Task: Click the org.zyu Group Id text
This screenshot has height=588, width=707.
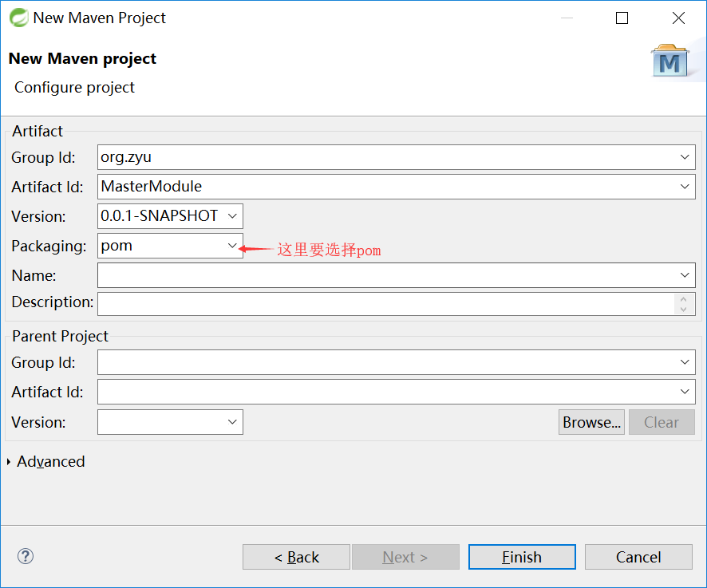Action: tap(126, 157)
